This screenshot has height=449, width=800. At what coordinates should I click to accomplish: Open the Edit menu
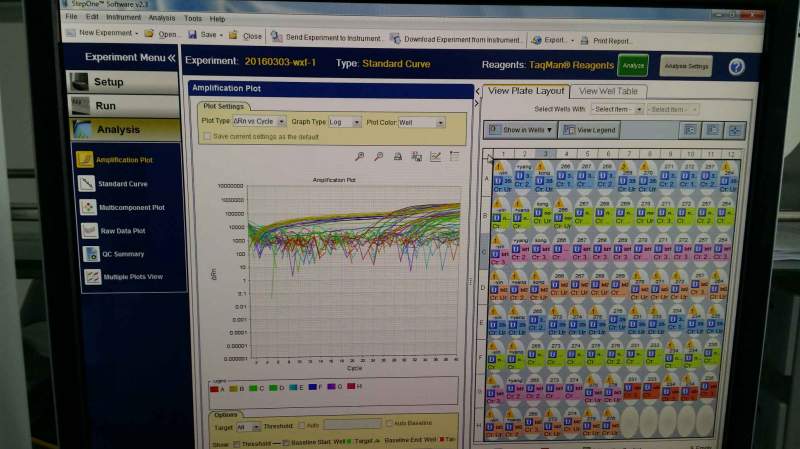pos(92,17)
